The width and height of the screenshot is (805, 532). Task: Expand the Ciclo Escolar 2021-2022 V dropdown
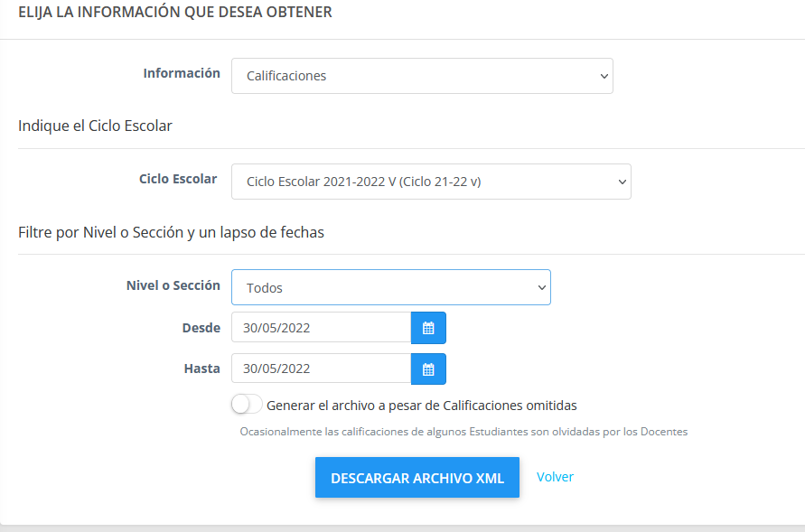coord(431,182)
